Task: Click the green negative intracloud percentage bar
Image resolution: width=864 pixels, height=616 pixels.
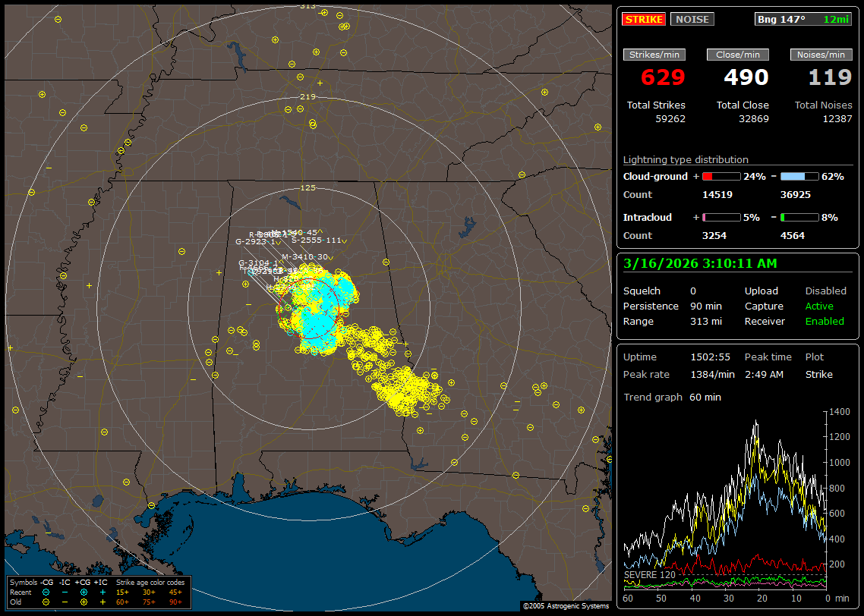Action: click(799, 217)
